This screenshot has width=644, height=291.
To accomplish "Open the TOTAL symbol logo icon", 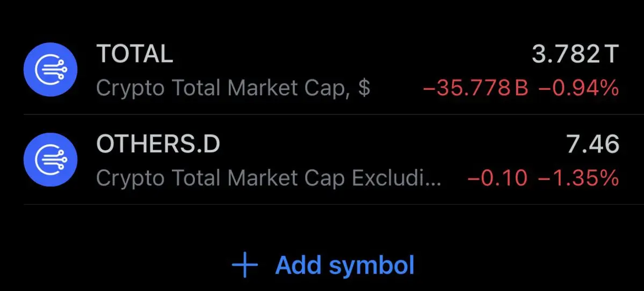I will [x=50, y=69].
